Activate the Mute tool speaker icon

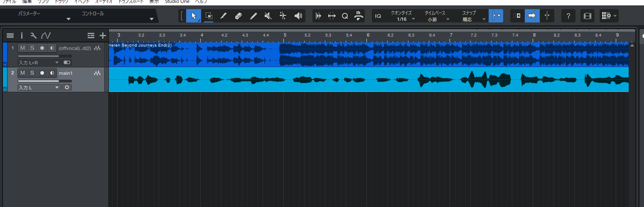click(x=268, y=16)
